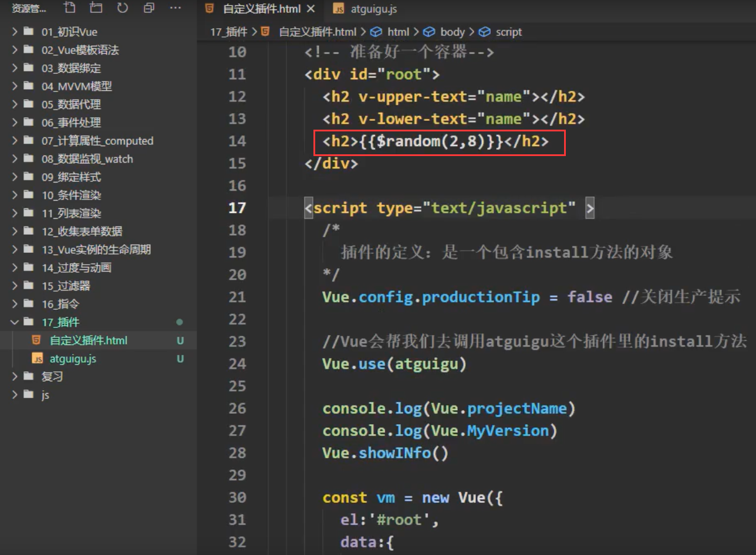Click the cube icon before script in breadcrumb

pos(484,32)
